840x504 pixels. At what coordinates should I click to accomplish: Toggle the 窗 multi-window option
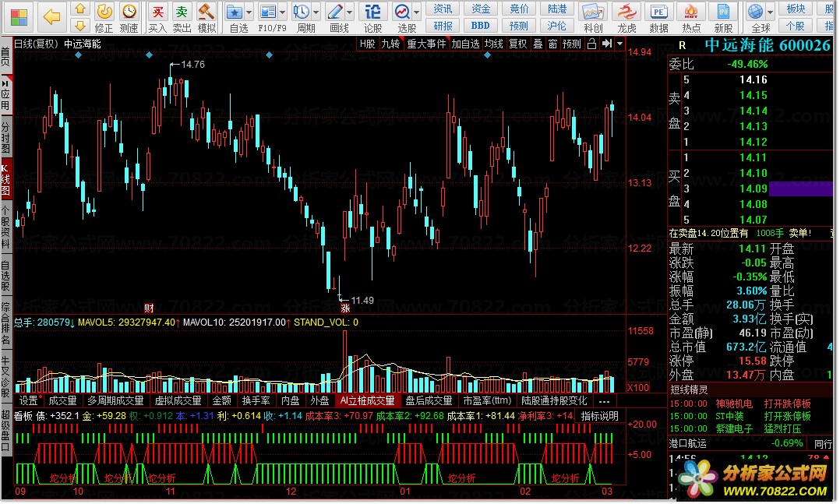[553, 44]
